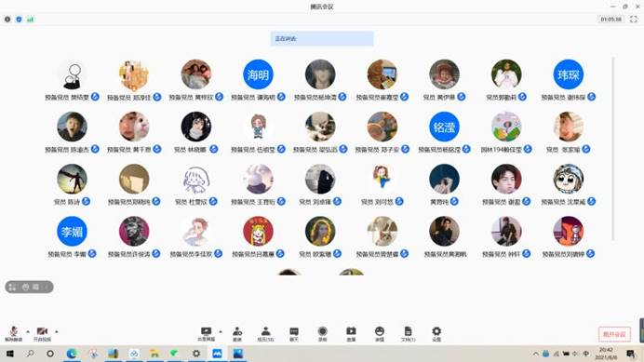Open the live streaming option

(351, 334)
